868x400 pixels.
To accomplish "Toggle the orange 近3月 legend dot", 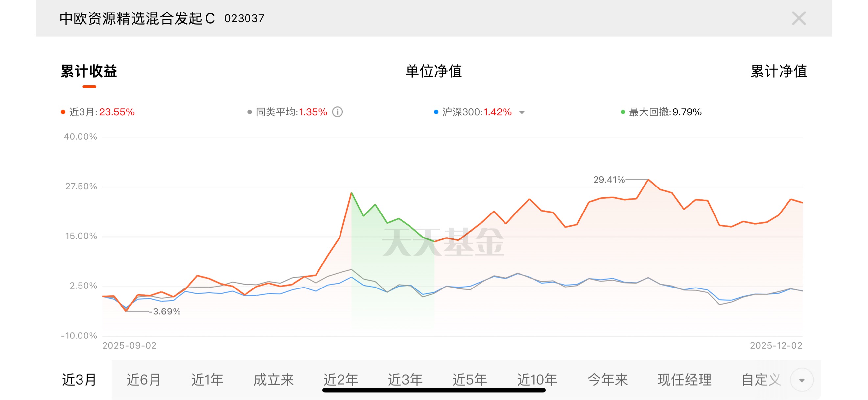I will coord(63,112).
